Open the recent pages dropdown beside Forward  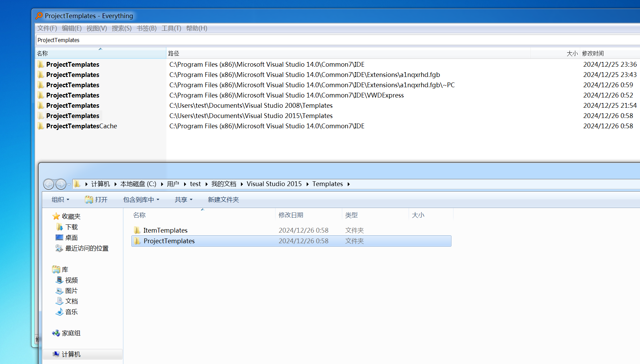pos(69,184)
